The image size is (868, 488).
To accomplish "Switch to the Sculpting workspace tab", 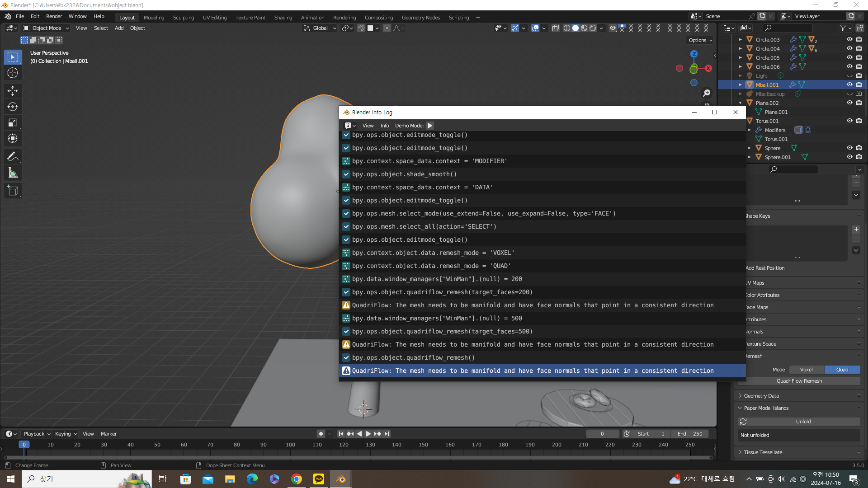I will coord(184,18).
